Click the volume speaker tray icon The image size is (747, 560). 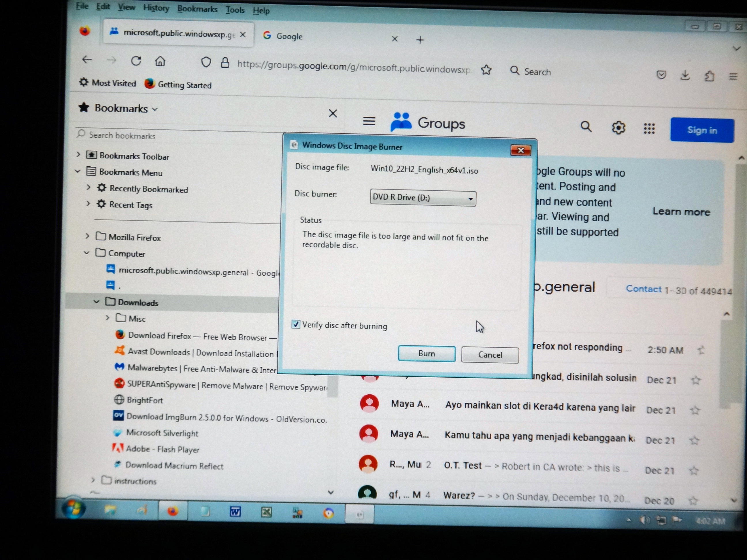click(644, 520)
